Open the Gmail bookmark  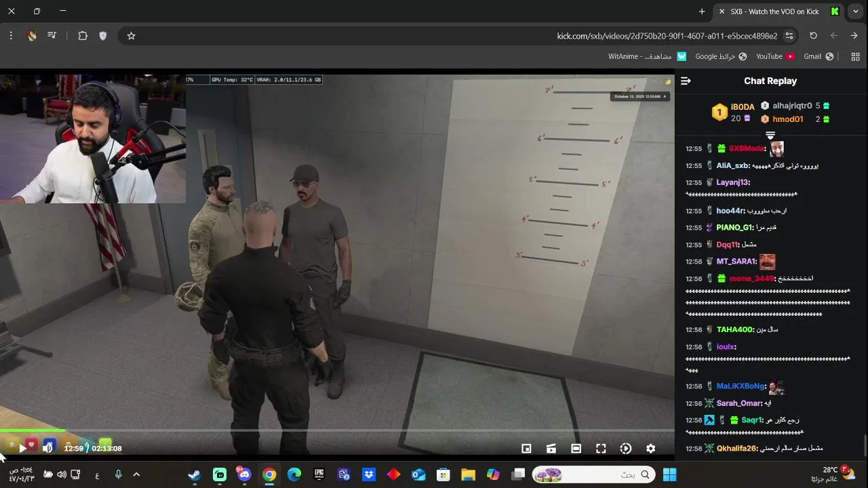point(818,57)
